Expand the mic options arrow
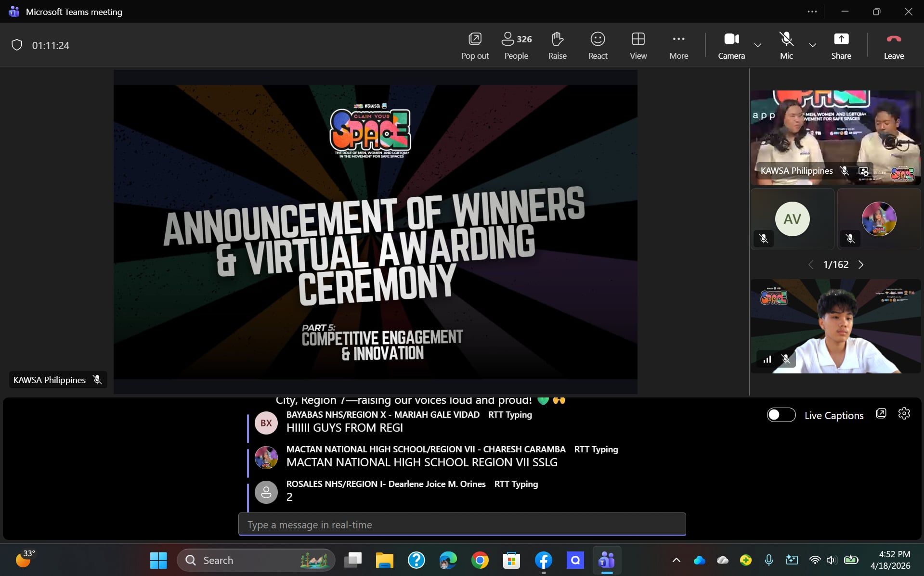Image resolution: width=924 pixels, height=576 pixels. click(x=813, y=45)
